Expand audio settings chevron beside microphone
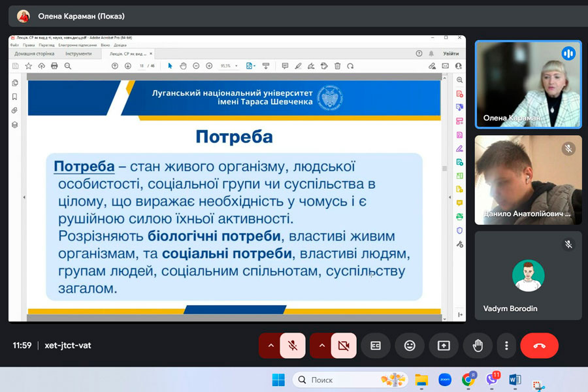The image size is (588, 392). 270,346
